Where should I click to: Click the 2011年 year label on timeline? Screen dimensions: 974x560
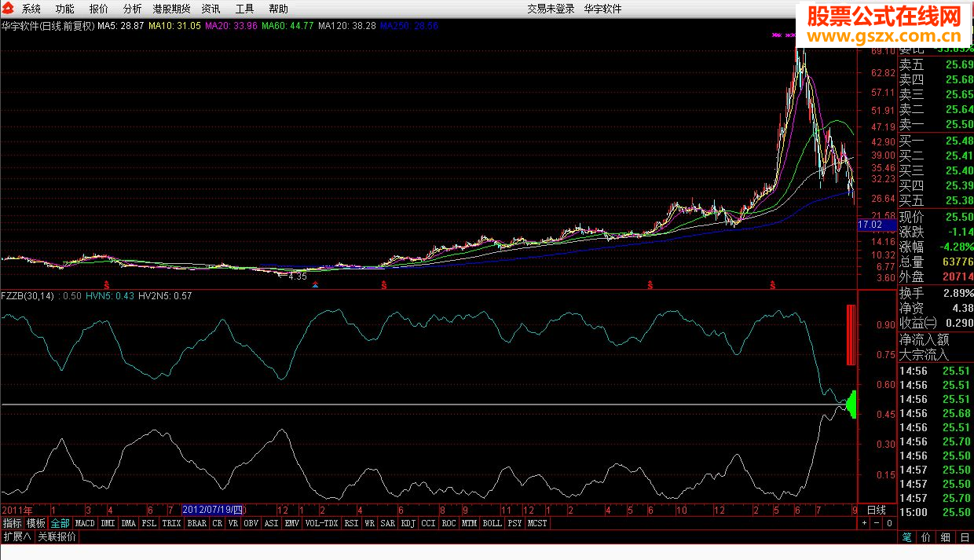pos(17,510)
